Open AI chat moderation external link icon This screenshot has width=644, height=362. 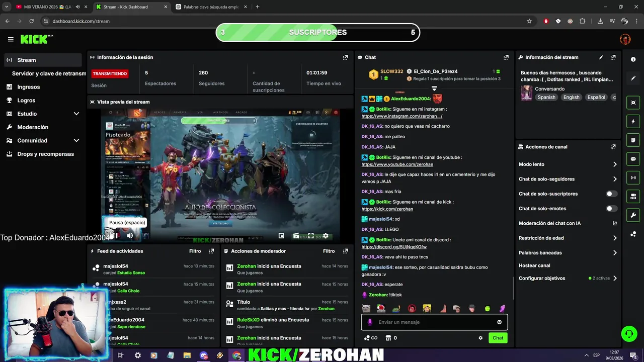(x=615, y=223)
